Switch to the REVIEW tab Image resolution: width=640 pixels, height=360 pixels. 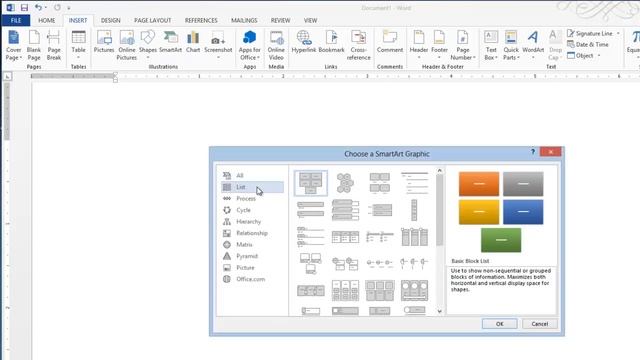[280, 20]
